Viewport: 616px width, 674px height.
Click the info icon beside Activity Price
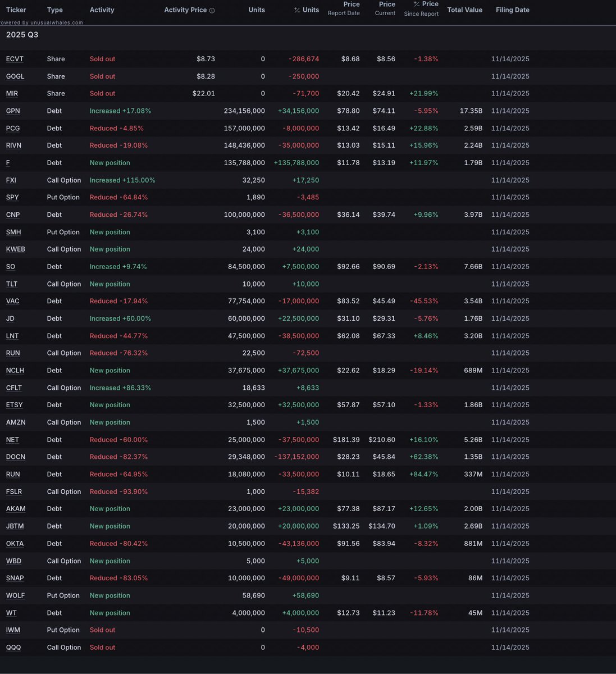point(212,11)
